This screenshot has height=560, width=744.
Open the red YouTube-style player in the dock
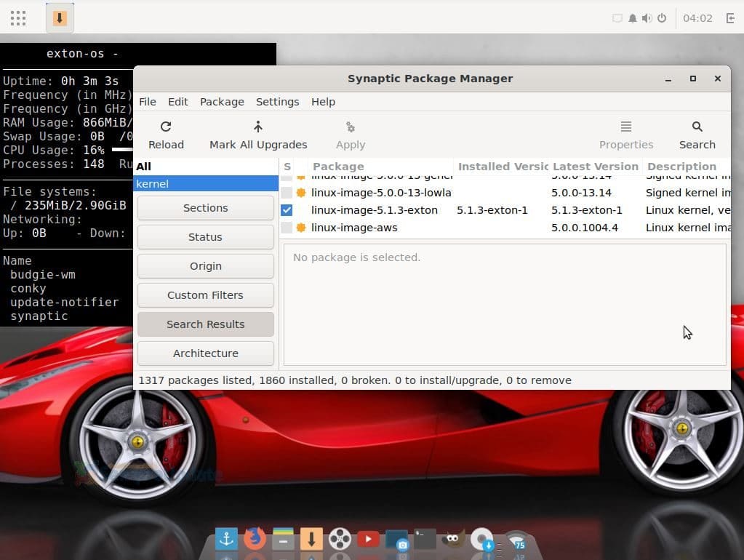[368, 539]
